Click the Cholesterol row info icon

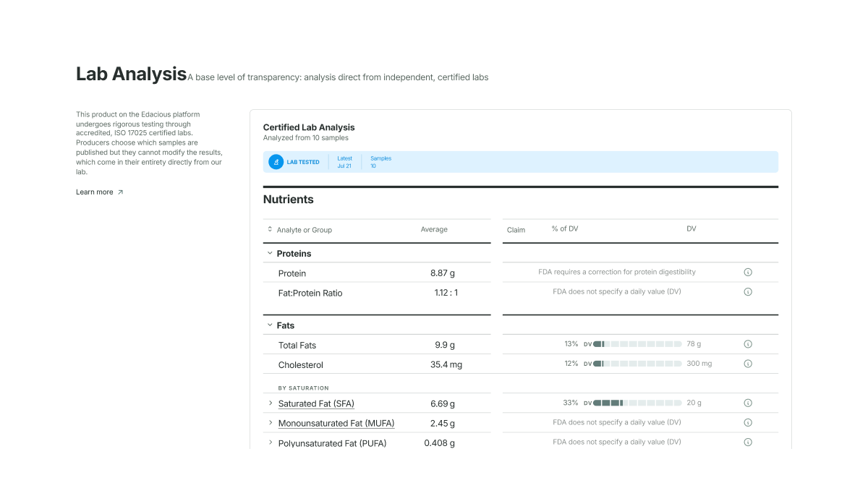[x=748, y=364]
